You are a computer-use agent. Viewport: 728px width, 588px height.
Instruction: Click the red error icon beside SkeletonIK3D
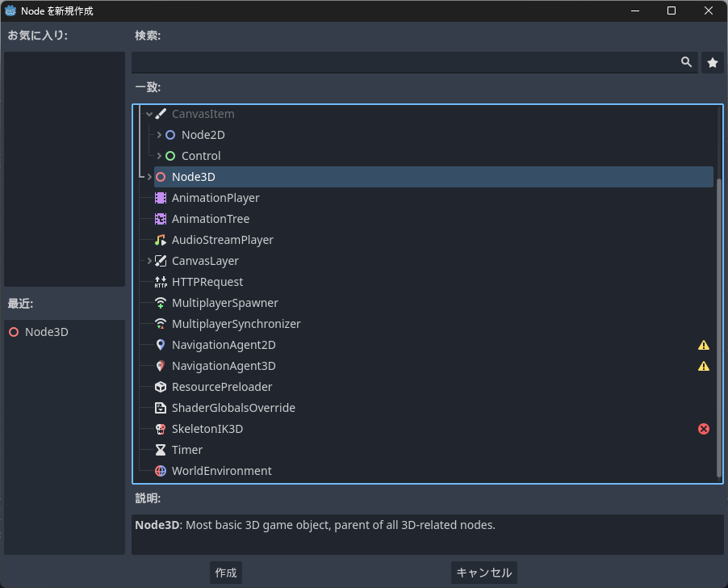click(704, 429)
